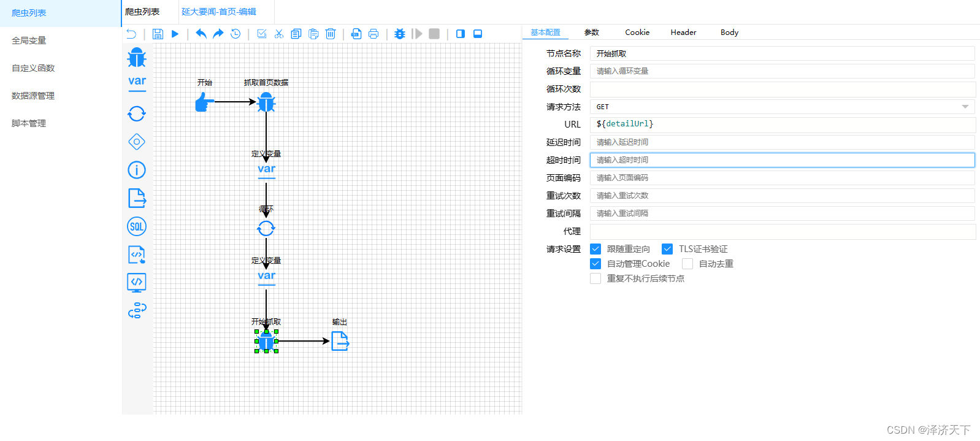The image size is (980, 441).
Task: Pick the sub-process link node in palette
Action: 137,311
